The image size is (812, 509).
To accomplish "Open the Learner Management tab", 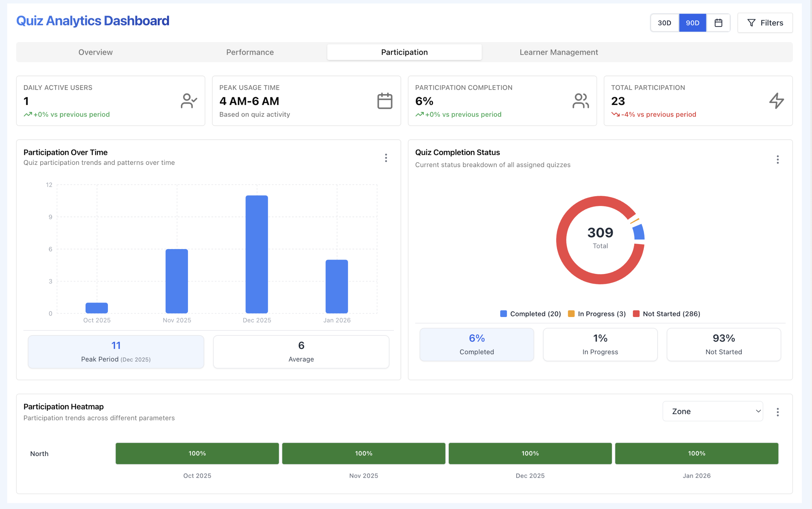I will [558, 52].
